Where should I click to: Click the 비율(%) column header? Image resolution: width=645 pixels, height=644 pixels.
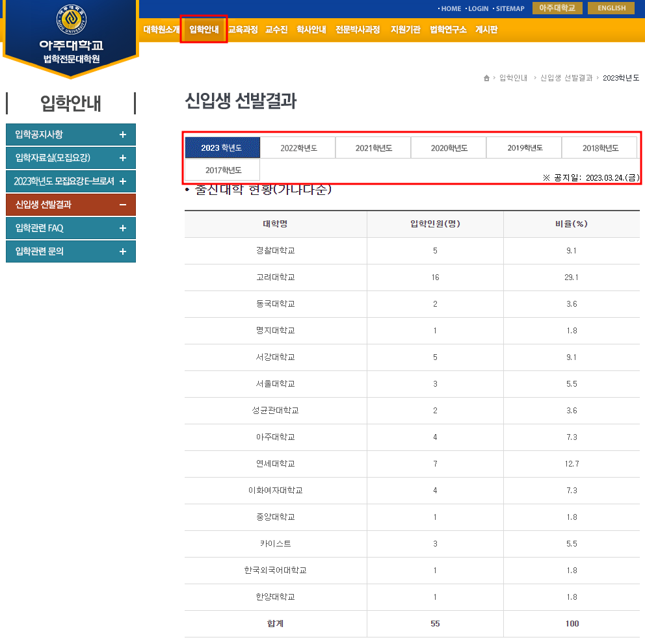tap(572, 224)
